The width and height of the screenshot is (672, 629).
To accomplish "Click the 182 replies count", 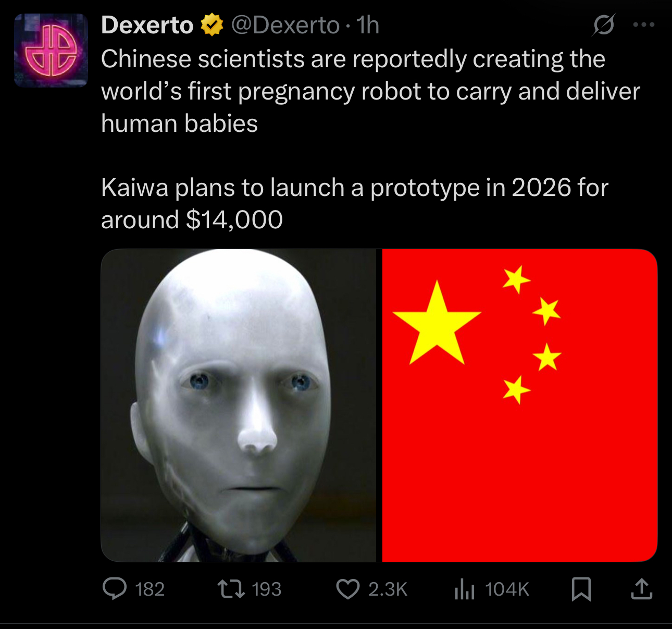I will pos(150,589).
